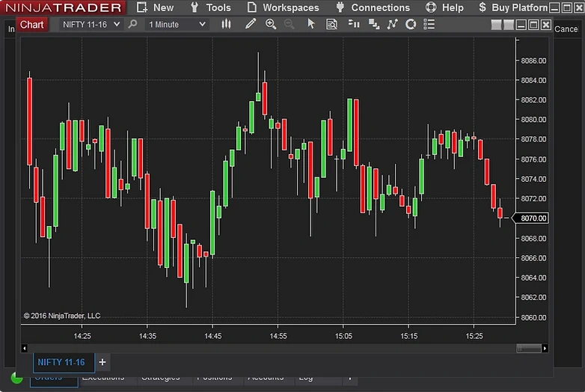
Task: Open the Connections menu
Action: (x=373, y=7)
